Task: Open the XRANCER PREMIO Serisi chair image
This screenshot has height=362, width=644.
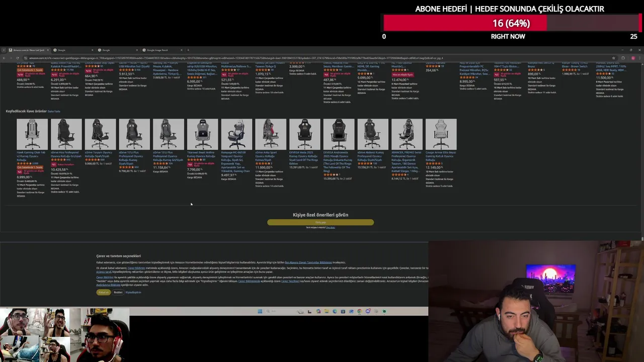Action: (407, 134)
